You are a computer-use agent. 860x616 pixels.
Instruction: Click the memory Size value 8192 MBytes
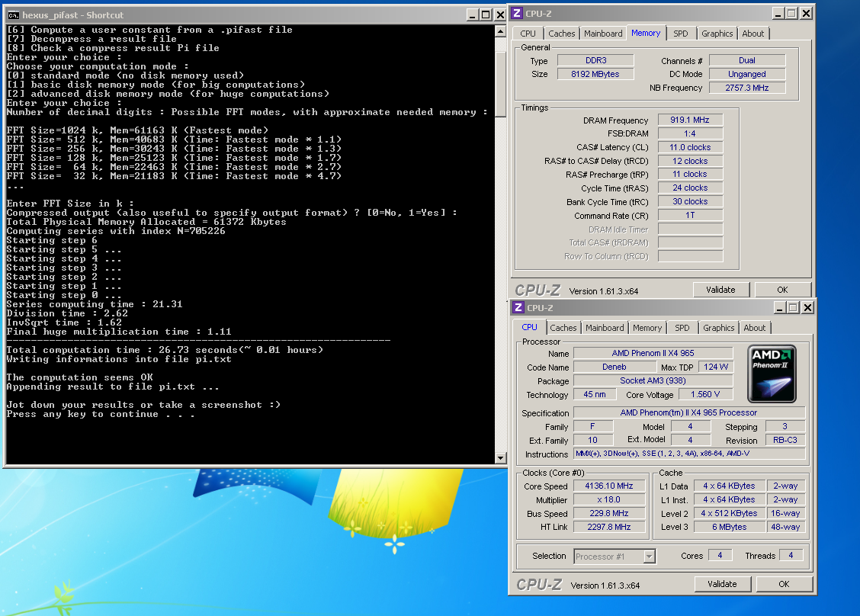tap(595, 74)
